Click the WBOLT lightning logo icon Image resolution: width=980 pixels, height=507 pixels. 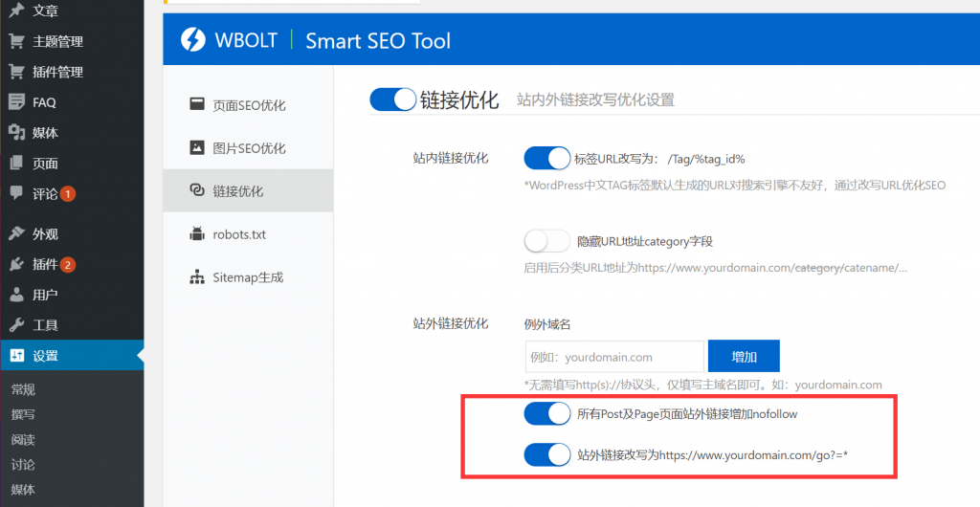(193, 40)
